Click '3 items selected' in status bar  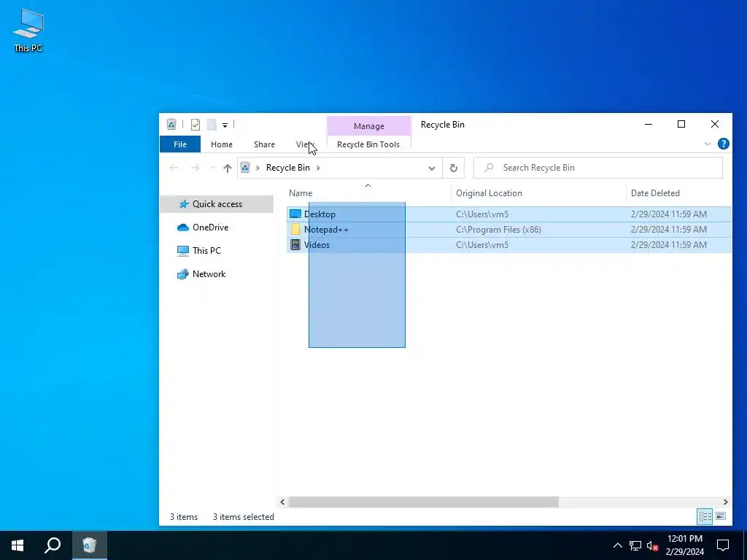click(x=244, y=517)
